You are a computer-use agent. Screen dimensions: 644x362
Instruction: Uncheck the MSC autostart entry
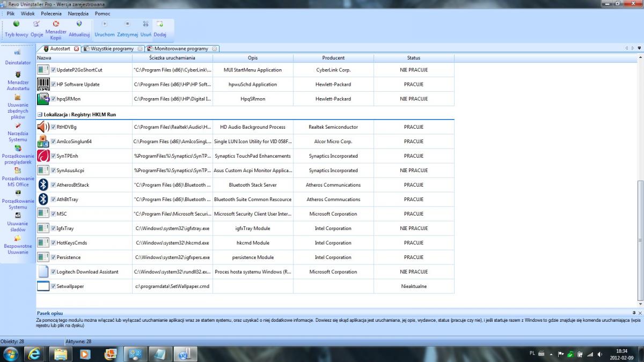53,214
